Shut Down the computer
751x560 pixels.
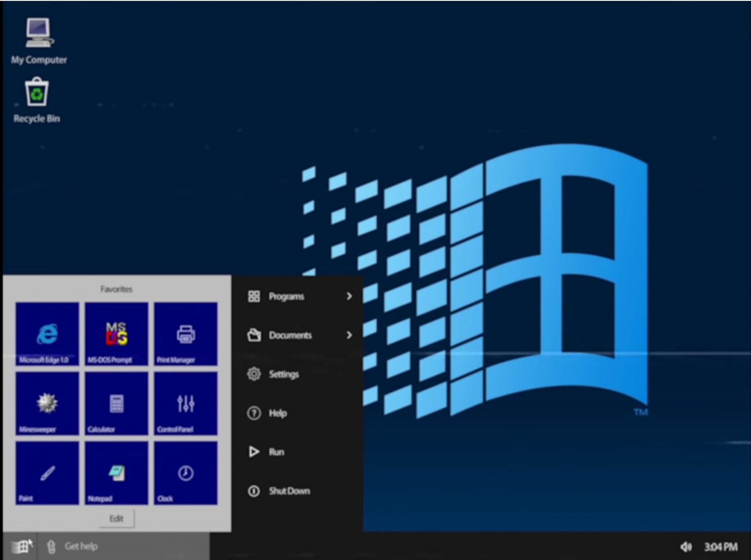tap(289, 491)
